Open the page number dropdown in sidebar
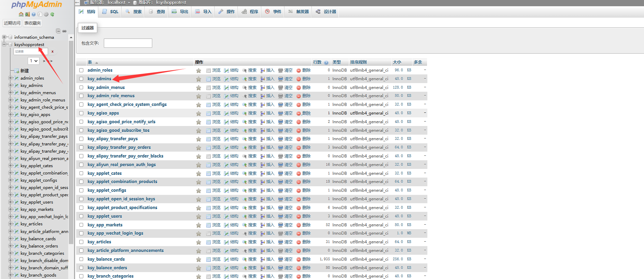Viewport: 644px width, 279px height. click(x=34, y=61)
